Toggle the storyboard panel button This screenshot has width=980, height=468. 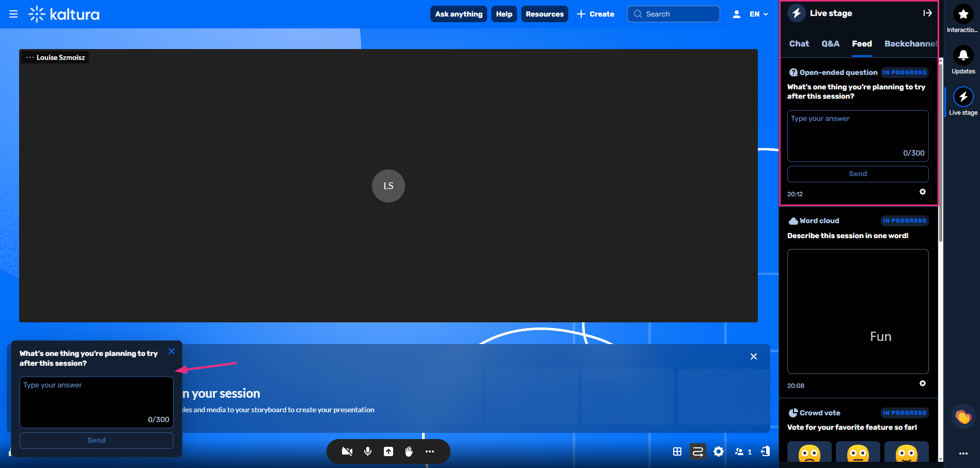(x=698, y=451)
